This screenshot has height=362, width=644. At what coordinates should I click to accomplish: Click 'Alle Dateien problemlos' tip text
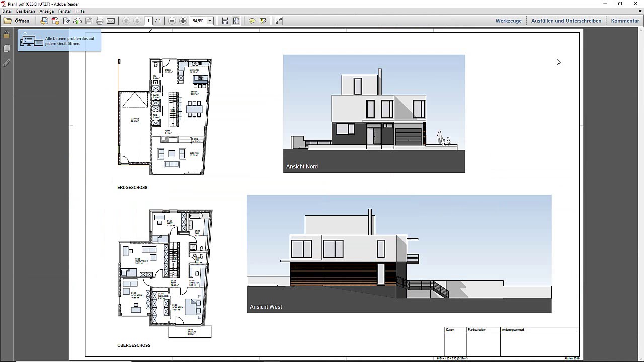[x=69, y=41]
